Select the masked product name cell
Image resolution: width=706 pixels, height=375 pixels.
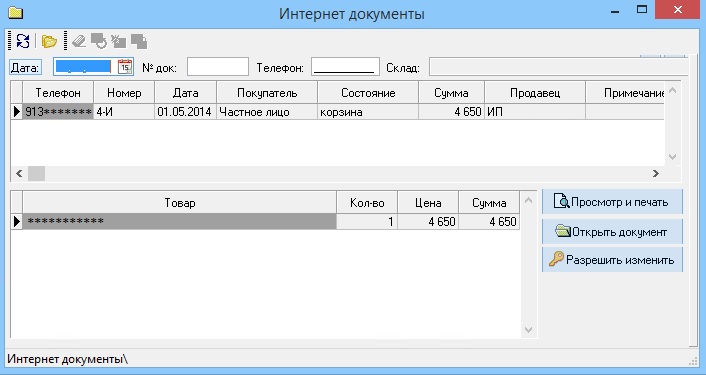coord(180,221)
